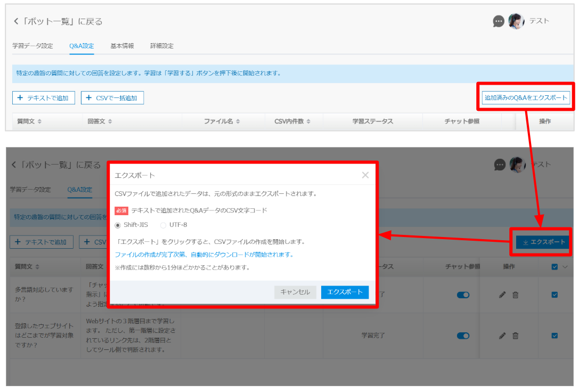Viewport: 579px width, 392px height.
Task: Click the pencil icon for 登録したウェブサイト row
Action: click(x=502, y=336)
